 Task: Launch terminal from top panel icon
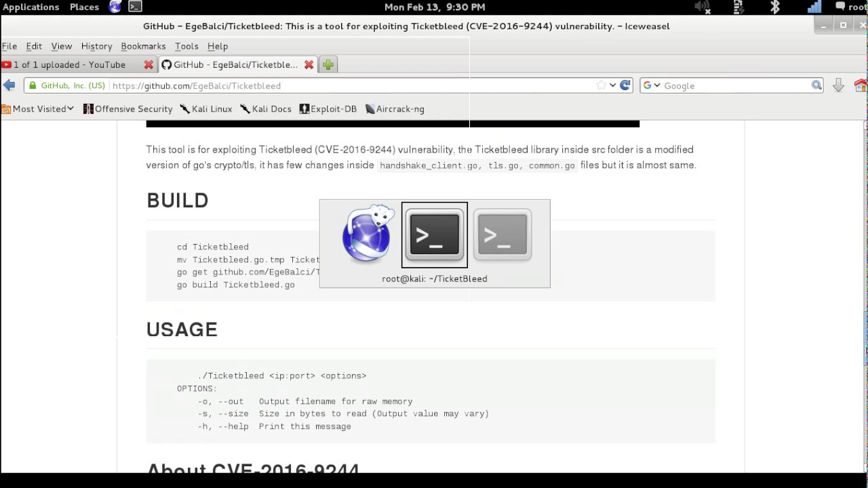(x=135, y=7)
